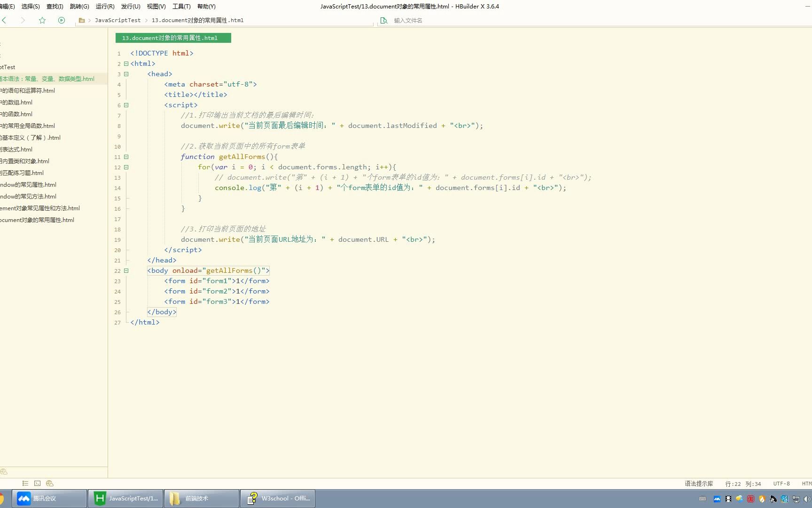The height and width of the screenshot is (508, 812).
Task: Open ement对象常见属性和方法.html in the file tree
Action: (40, 208)
